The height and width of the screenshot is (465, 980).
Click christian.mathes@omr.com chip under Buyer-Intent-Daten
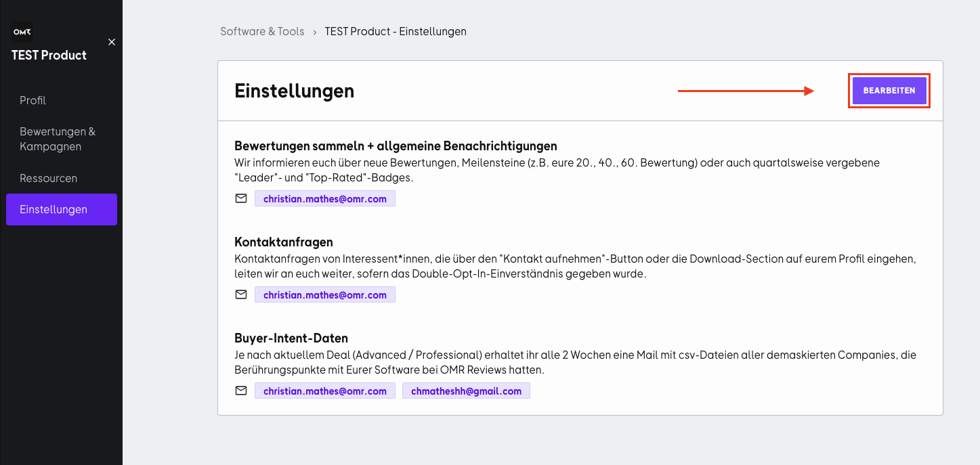tap(325, 391)
